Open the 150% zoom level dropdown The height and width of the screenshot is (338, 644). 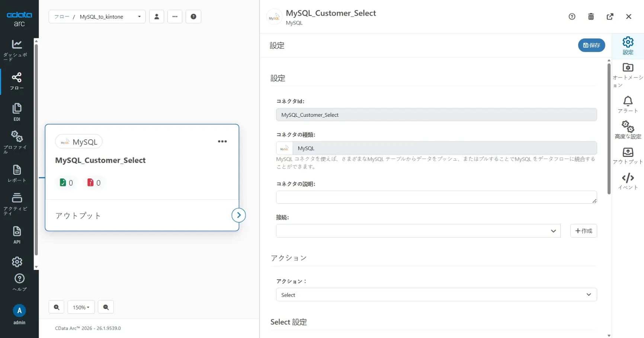[x=81, y=307]
